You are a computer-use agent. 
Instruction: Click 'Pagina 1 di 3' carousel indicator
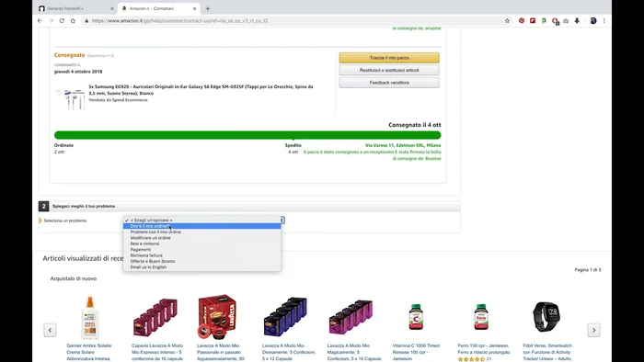point(588,270)
